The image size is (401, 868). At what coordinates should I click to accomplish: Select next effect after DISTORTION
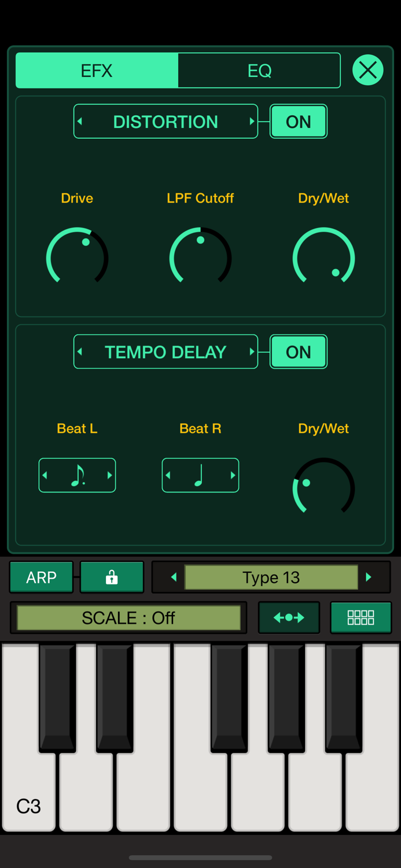coord(252,122)
